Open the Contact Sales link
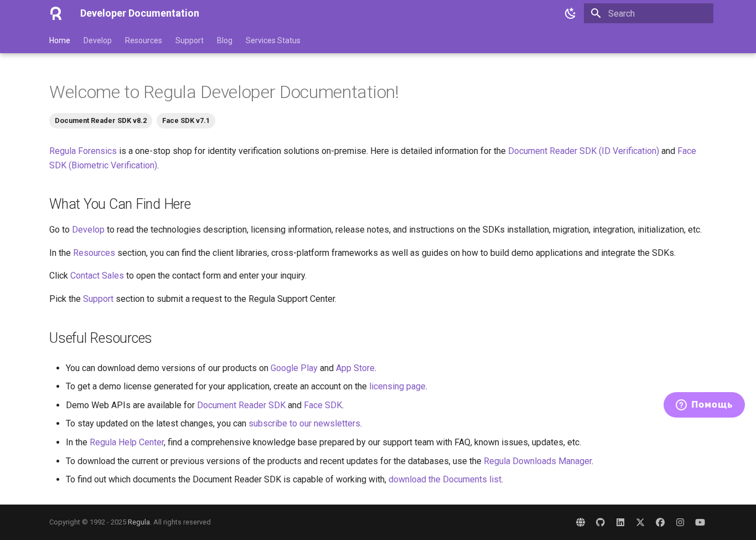This screenshot has width=756, height=540. pos(97,275)
